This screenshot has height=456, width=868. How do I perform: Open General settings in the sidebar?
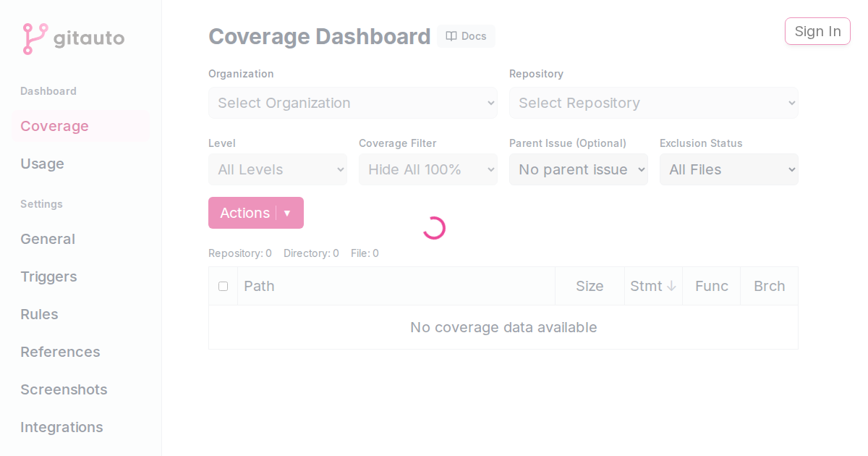pyautogui.click(x=80, y=239)
